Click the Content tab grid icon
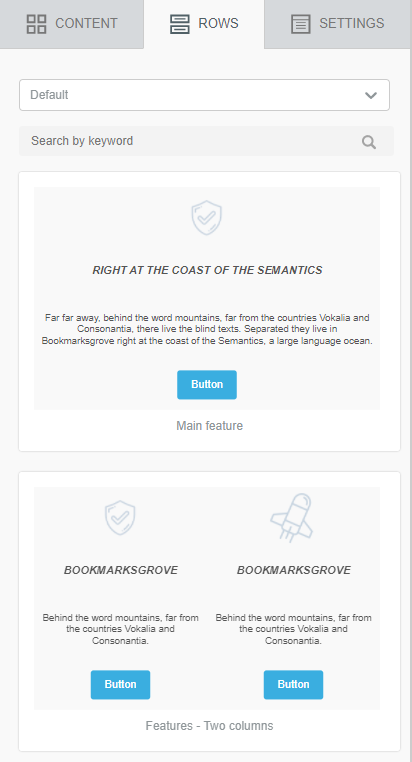Viewport: 412px width, 762px height. (x=36, y=24)
